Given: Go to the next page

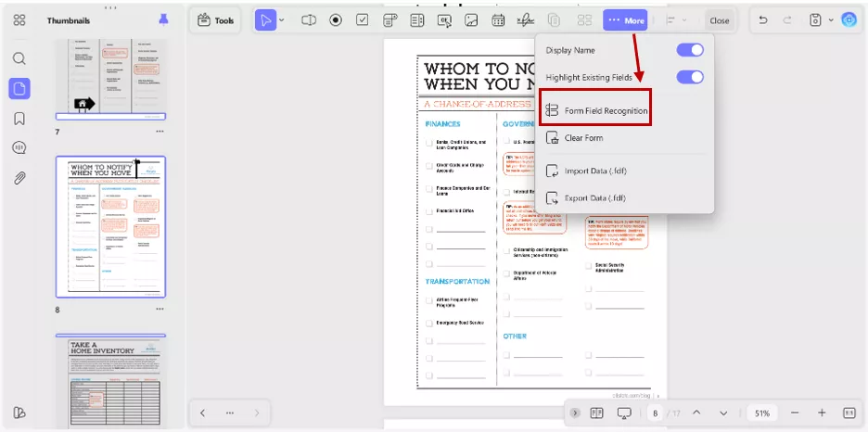Looking at the screenshot, I should pyautogui.click(x=723, y=413).
